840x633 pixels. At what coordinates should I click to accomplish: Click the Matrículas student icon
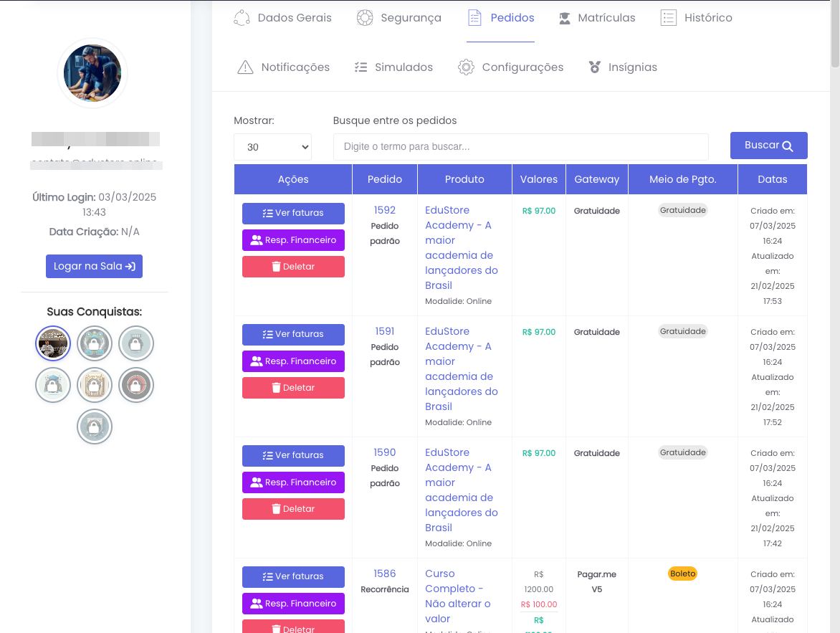[565, 19]
